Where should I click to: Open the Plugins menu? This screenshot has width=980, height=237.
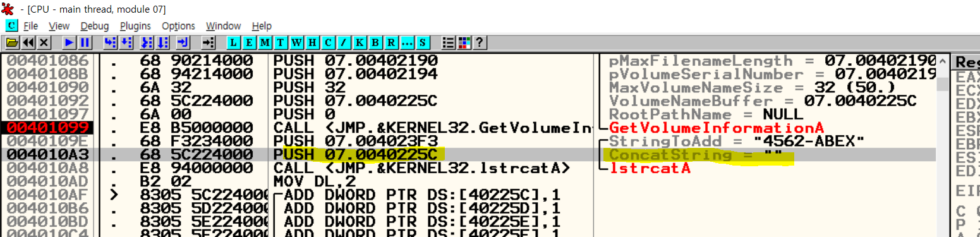pyautogui.click(x=135, y=26)
